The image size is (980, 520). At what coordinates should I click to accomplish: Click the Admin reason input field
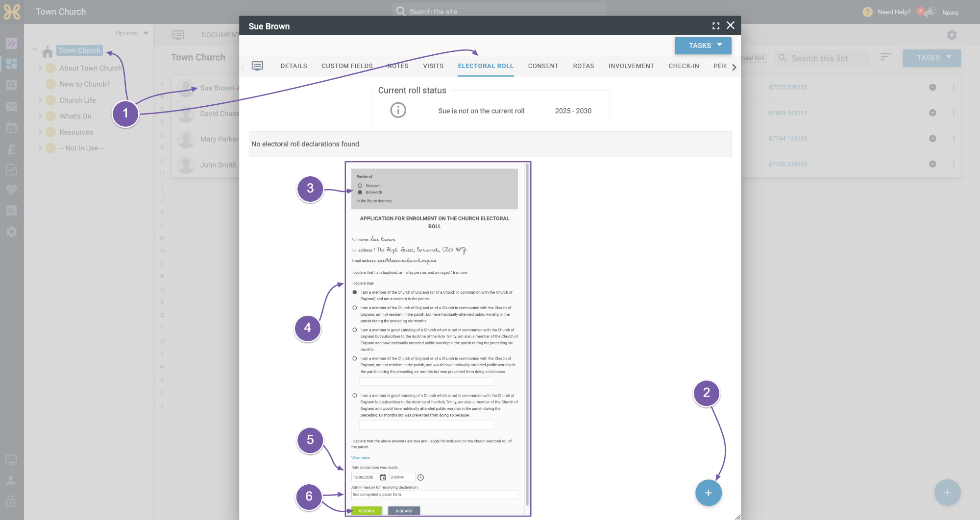tap(434, 495)
